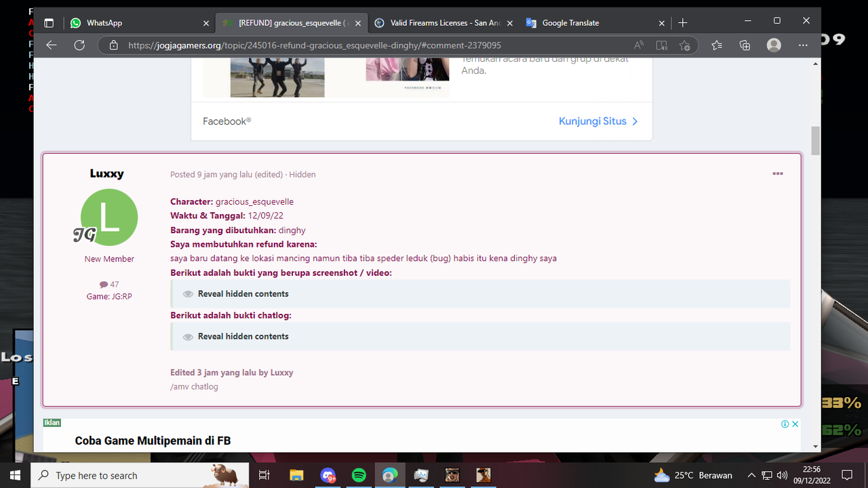Click the taskbar search box
Viewport: 868px width, 488px height.
140,475
